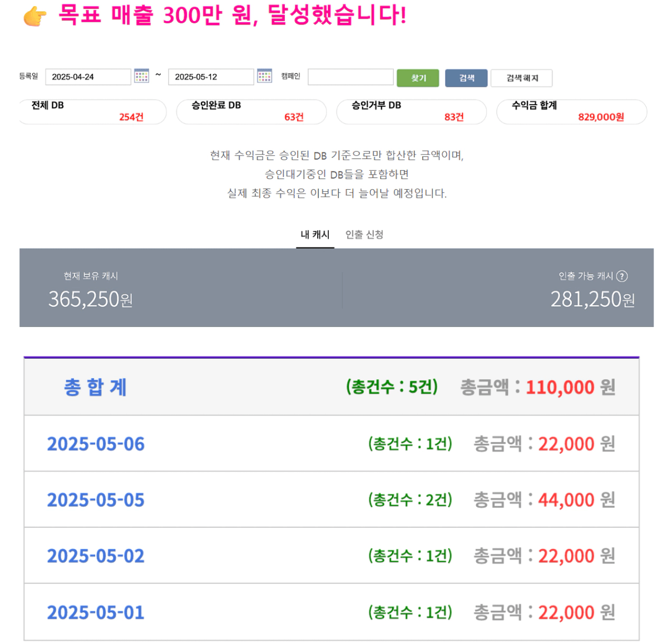This screenshot has width=667, height=644.
Task: Focus the 2025-05-12 end date field
Action: [x=211, y=77]
